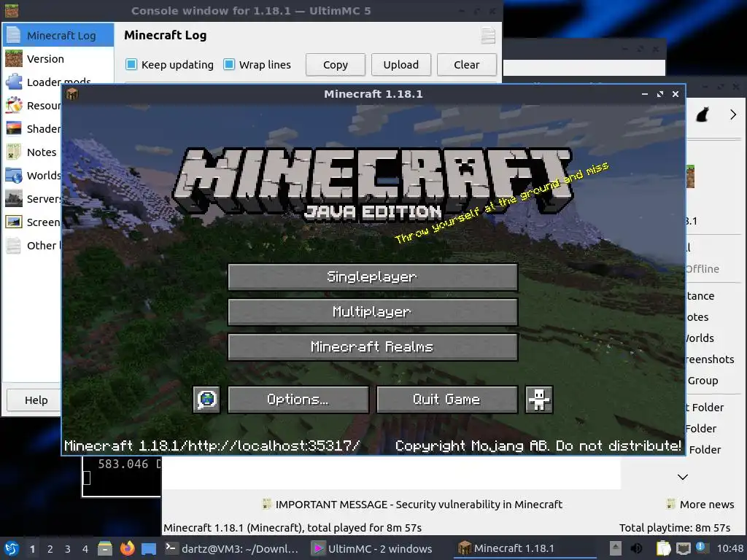Screen dimensions: 747x560
Task: Click the Offline status text in UltimMC
Action: [x=703, y=268]
